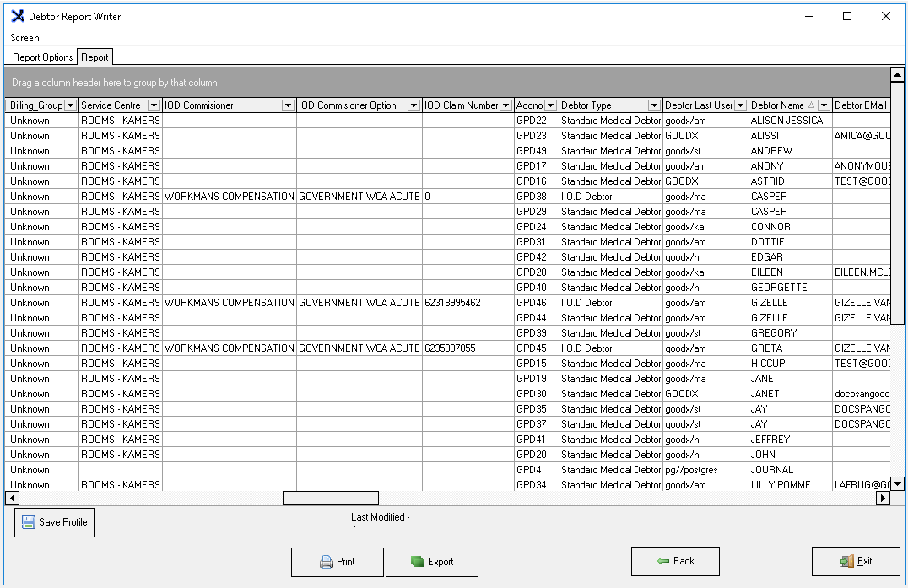908x588 pixels.
Task: Click the printer icon on Print button
Action: pos(326,562)
